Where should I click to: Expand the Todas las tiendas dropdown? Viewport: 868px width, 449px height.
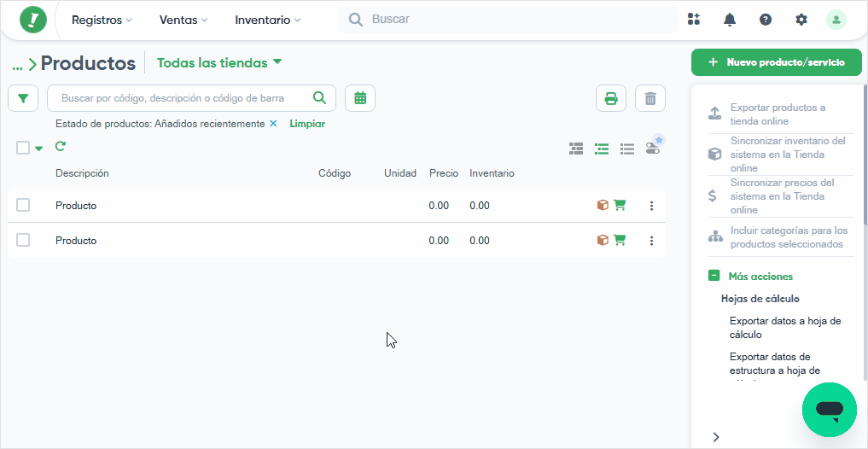[219, 62]
